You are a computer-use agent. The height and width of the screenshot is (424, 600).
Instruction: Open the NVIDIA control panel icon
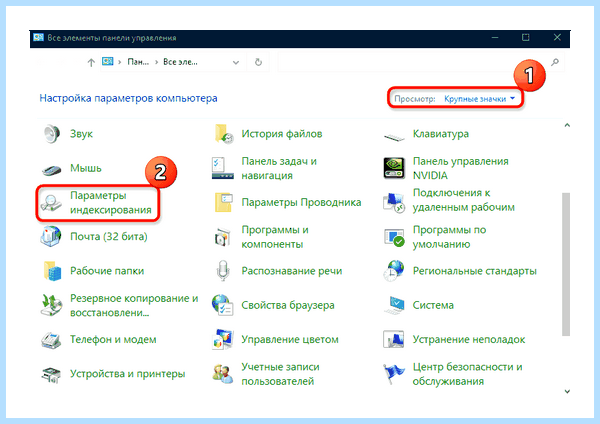click(x=394, y=168)
